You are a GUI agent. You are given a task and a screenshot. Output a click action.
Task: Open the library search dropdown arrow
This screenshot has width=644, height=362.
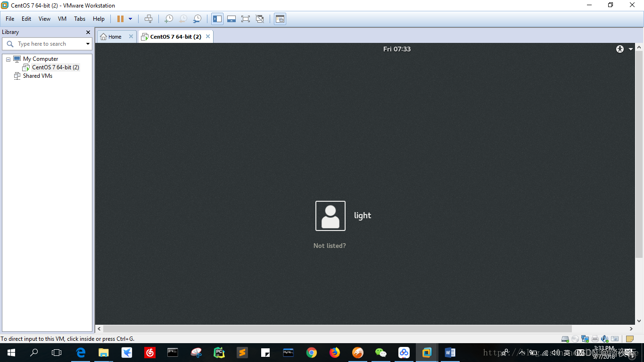pos(88,44)
